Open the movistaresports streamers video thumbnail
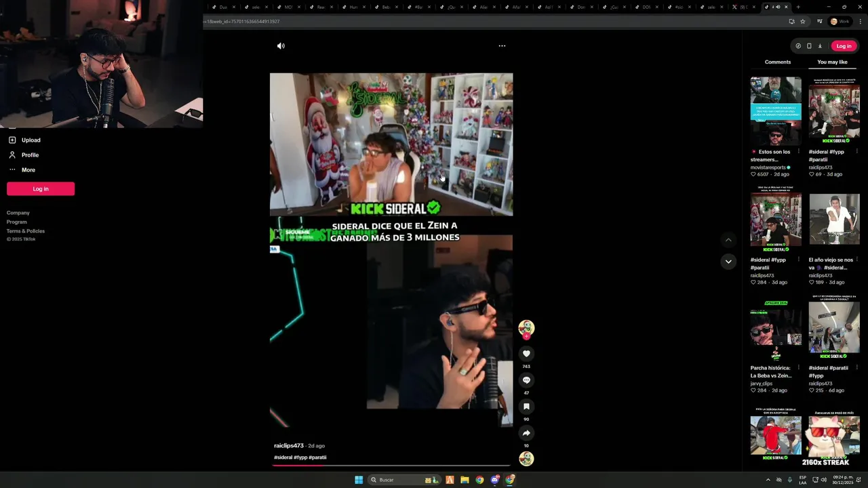The width and height of the screenshot is (868, 488). (x=776, y=111)
